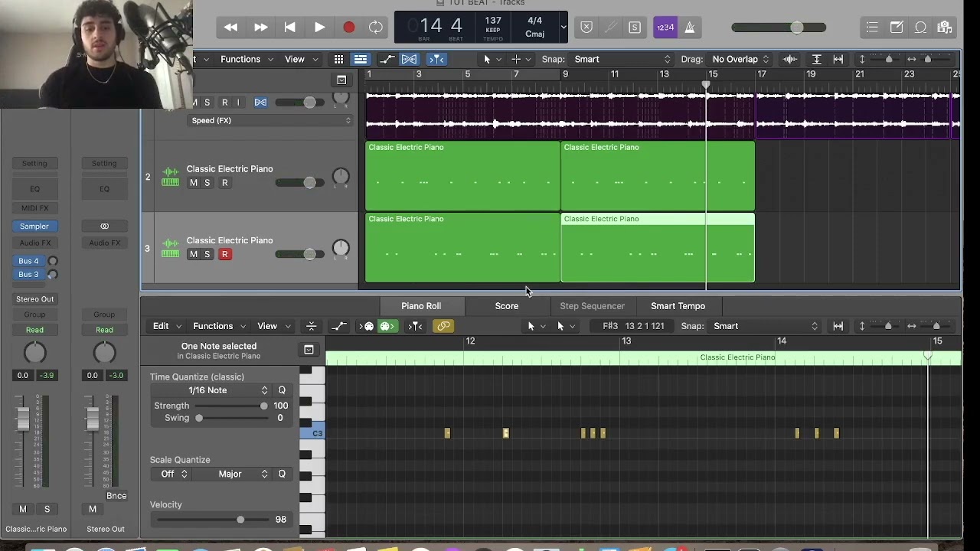Click the Bus 4 send button
This screenshot has height=551, width=980.
pos(28,261)
